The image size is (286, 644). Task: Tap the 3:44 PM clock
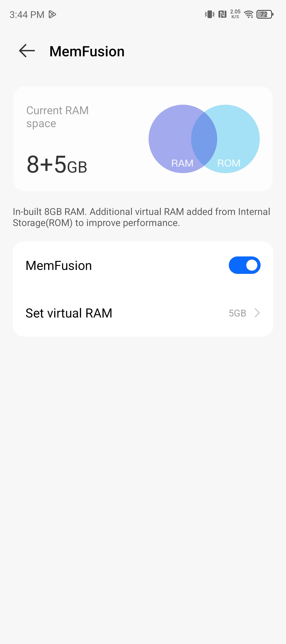27,15
